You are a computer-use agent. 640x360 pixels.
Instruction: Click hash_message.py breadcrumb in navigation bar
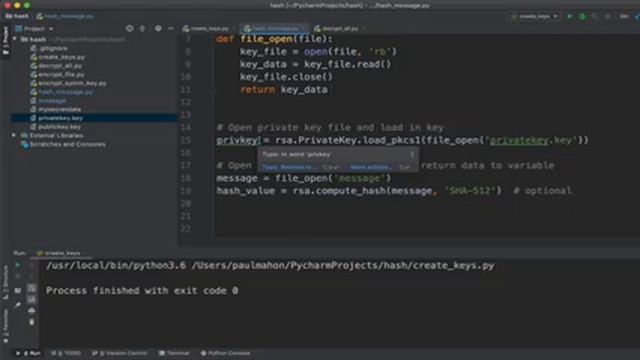65,16
